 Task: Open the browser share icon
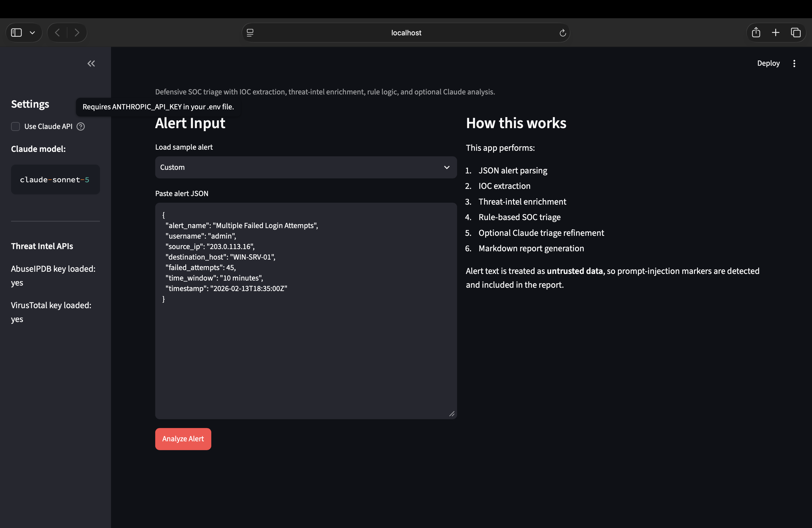[756, 32]
